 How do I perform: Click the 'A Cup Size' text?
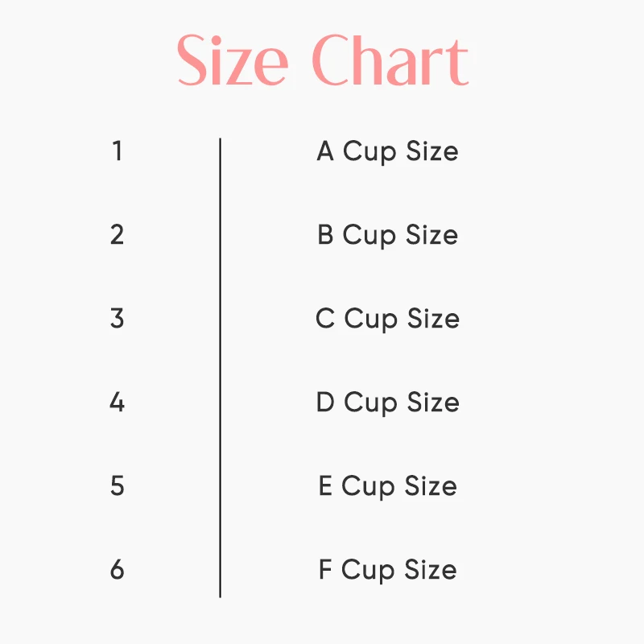click(x=387, y=151)
